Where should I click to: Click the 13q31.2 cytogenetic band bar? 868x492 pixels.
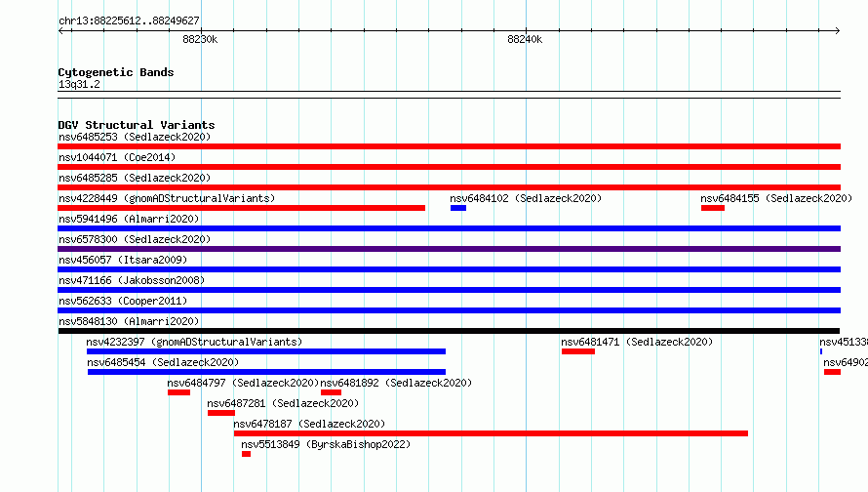pos(449,95)
